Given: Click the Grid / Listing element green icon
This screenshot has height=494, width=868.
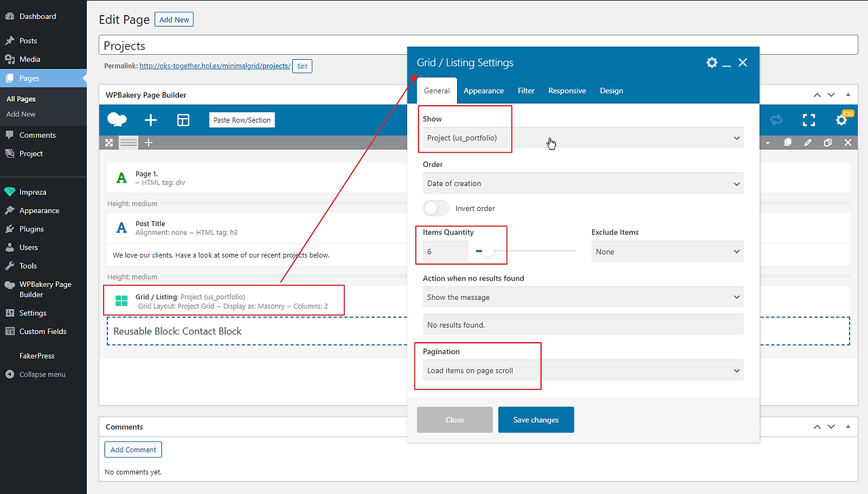Looking at the screenshot, I should click(x=121, y=301).
